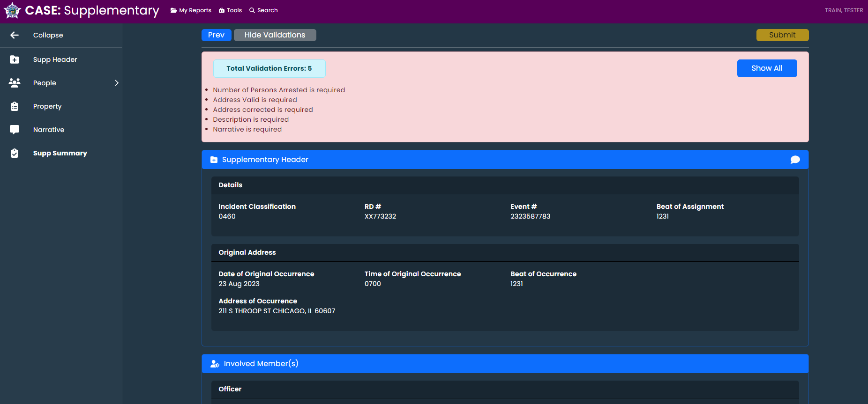Click the Collapse back arrow icon
The image size is (868, 404).
point(15,35)
